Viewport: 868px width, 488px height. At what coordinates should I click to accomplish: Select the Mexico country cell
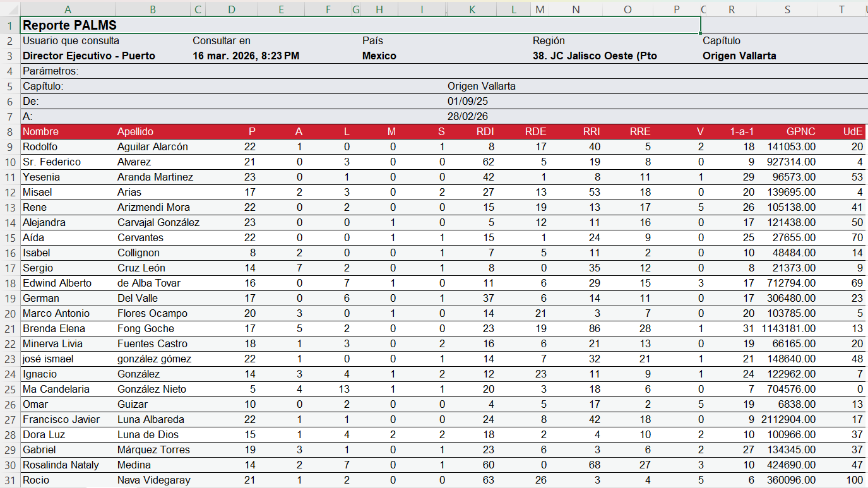(x=379, y=56)
